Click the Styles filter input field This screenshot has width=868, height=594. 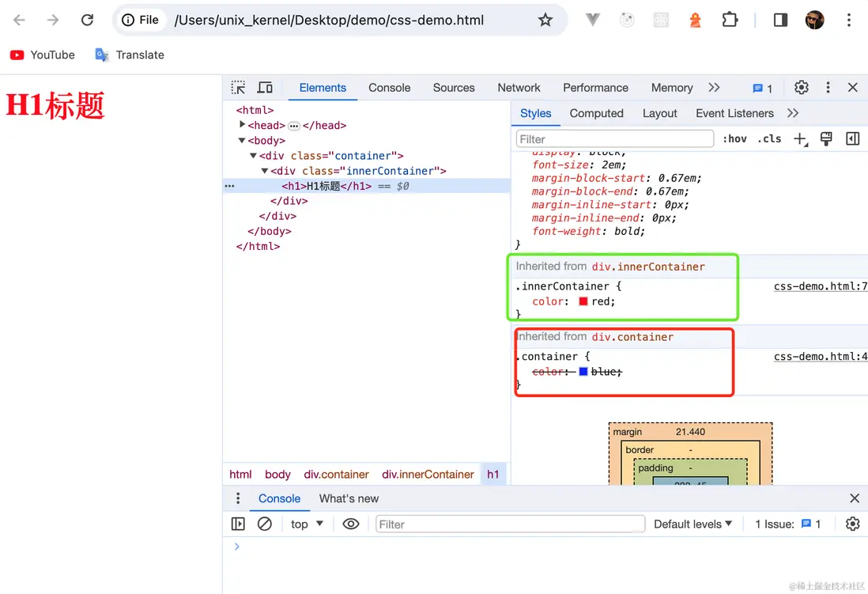pos(614,139)
